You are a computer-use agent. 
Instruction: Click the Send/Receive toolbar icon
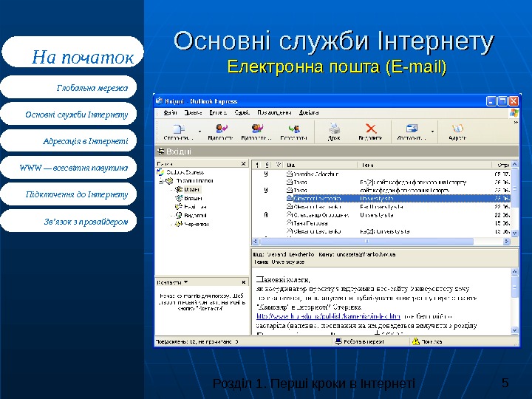click(x=412, y=129)
